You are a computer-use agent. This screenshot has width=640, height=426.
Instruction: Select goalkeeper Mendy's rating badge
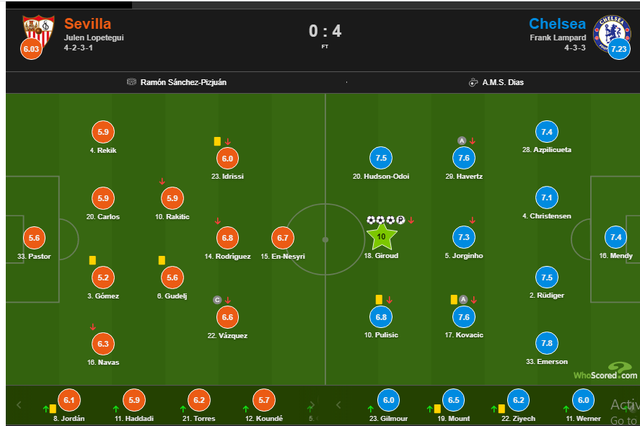[x=616, y=237]
